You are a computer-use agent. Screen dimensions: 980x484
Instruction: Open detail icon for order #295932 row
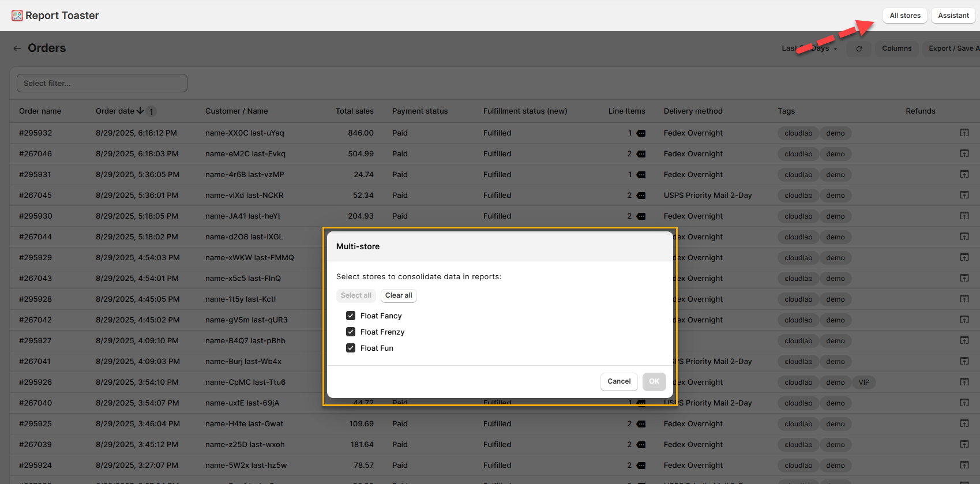pyautogui.click(x=964, y=133)
